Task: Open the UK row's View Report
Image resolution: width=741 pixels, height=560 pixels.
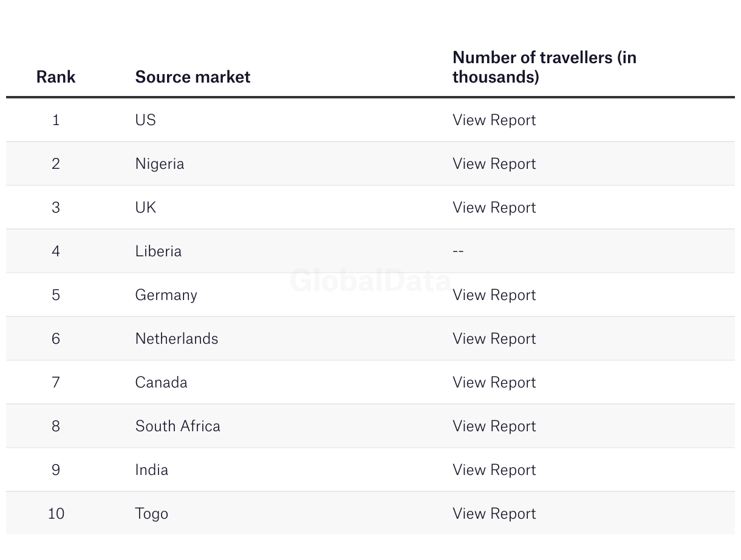Action: tap(494, 208)
